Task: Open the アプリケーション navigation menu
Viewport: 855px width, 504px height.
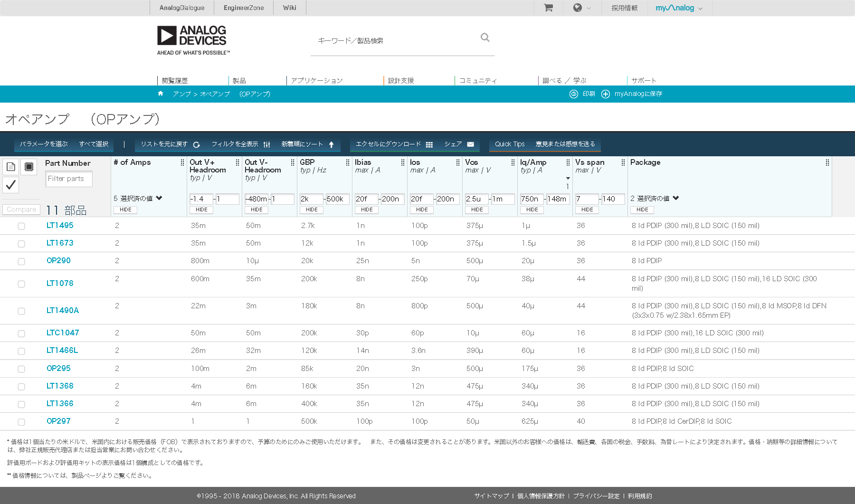Action: pyautogui.click(x=317, y=80)
